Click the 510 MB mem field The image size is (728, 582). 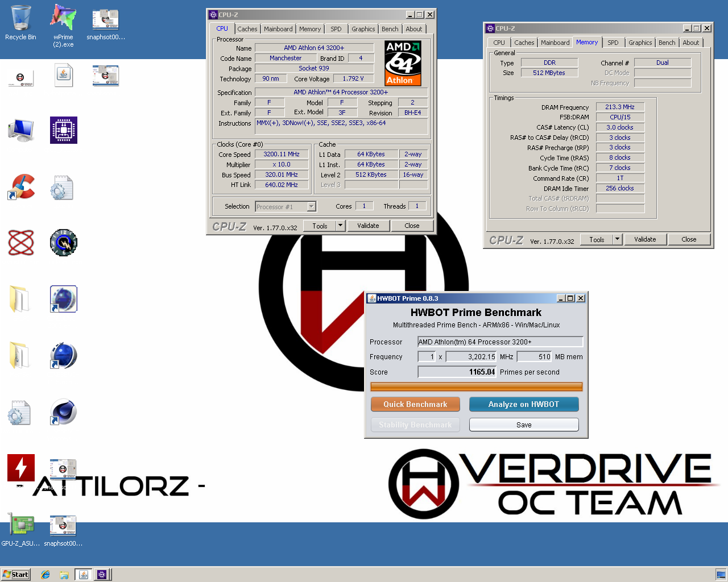point(535,357)
